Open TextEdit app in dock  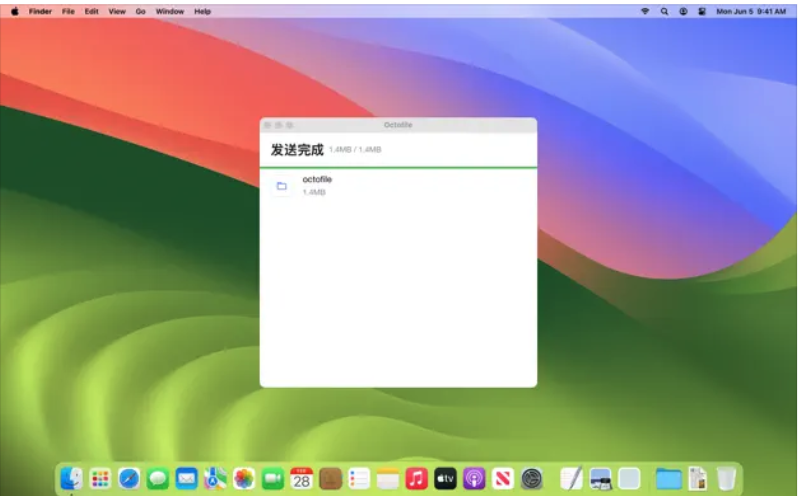click(572, 478)
